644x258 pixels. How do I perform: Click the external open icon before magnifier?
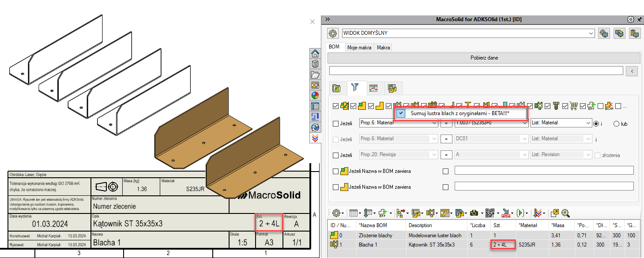554,213
